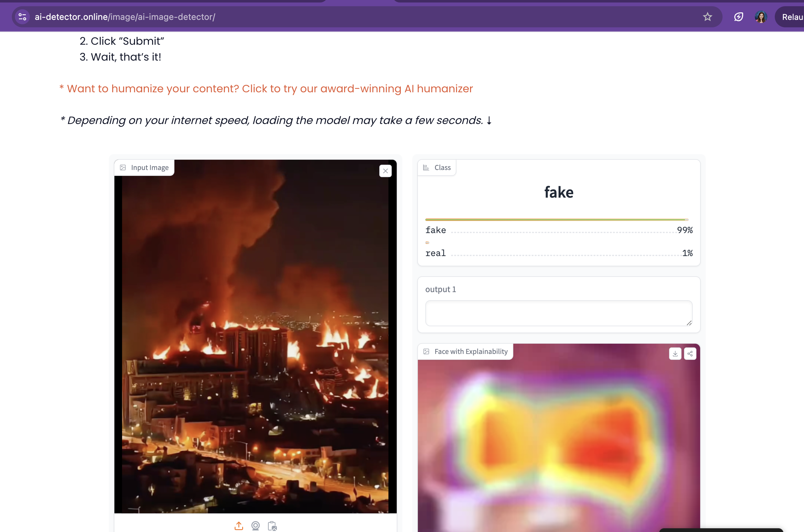Click the webcam capture icon below image
Image resolution: width=804 pixels, height=532 pixels.
(x=255, y=525)
